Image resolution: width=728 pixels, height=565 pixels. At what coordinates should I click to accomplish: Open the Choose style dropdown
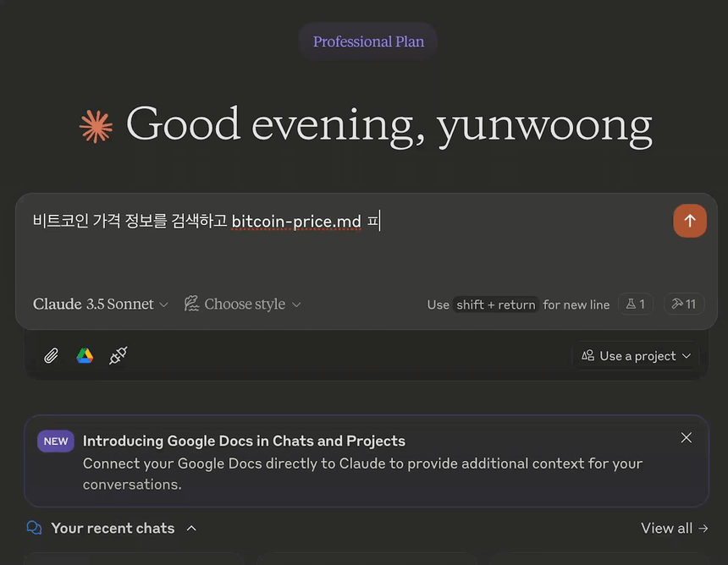coord(242,304)
